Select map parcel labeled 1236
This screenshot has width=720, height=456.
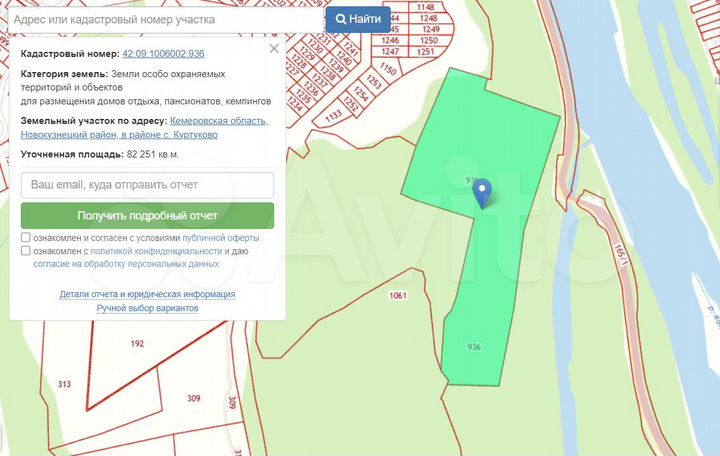pos(311,89)
